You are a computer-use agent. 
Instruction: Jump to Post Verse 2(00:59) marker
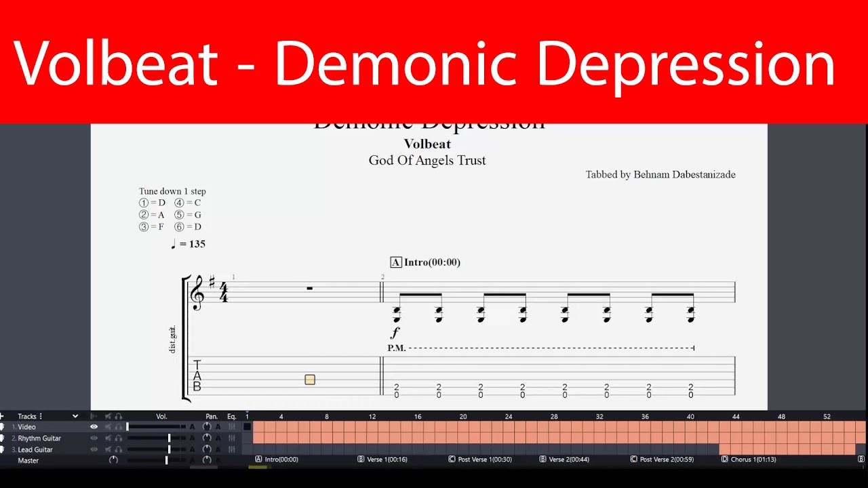[x=662, y=459]
